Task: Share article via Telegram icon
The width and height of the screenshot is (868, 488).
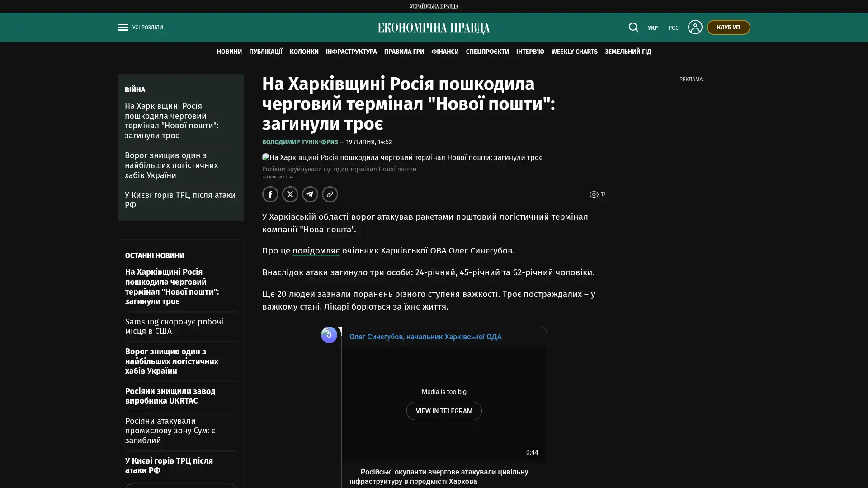Action: pyautogui.click(x=310, y=194)
